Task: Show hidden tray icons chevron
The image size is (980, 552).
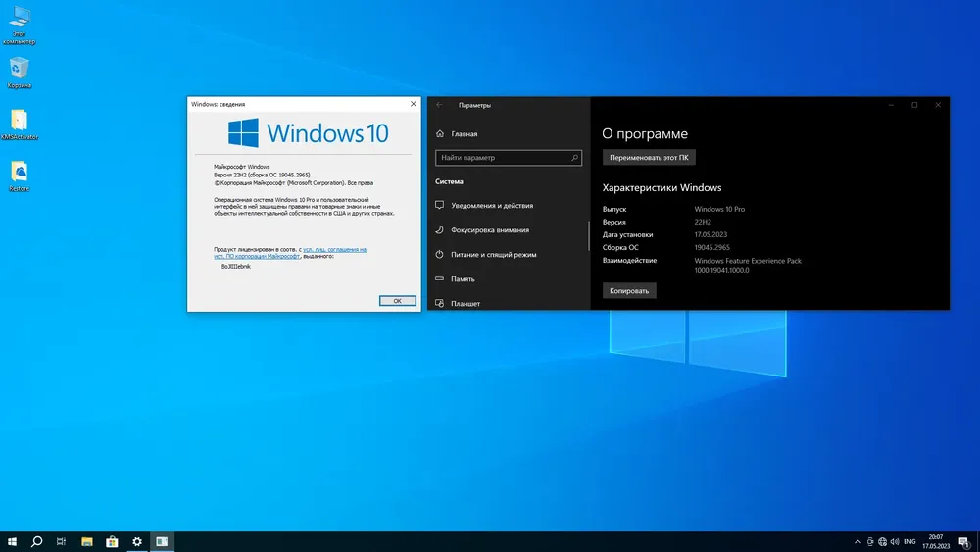Action: pos(857,541)
